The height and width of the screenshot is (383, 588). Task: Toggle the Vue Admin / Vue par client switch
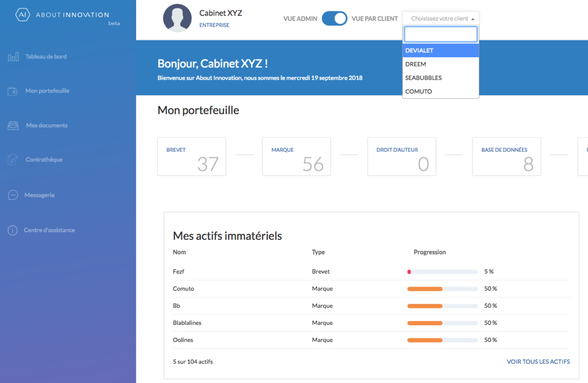(334, 18)
